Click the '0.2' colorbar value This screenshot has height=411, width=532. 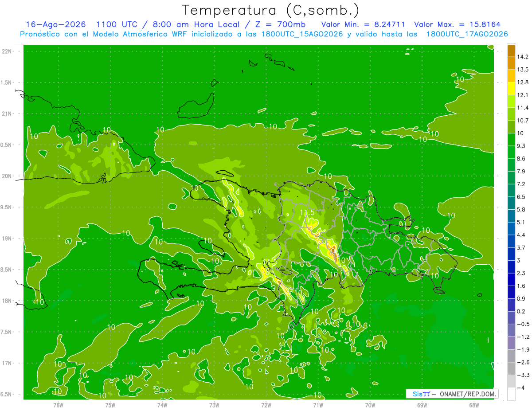coord(521,311)
